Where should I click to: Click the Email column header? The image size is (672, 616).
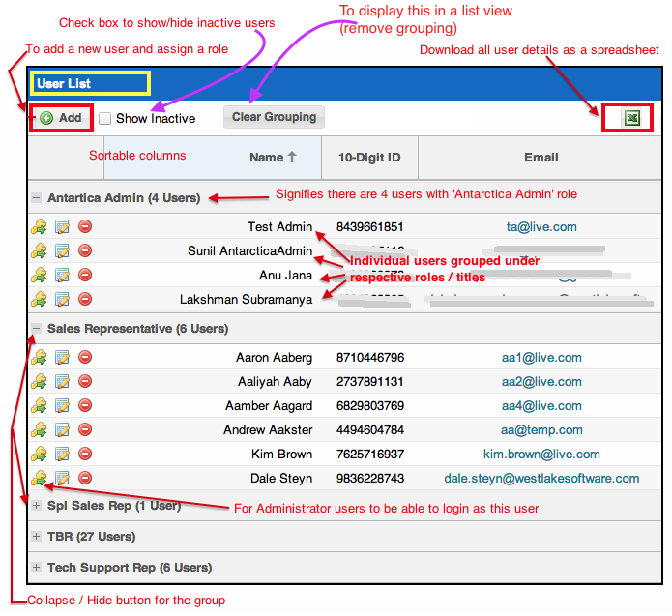click(x=541, y=157)
